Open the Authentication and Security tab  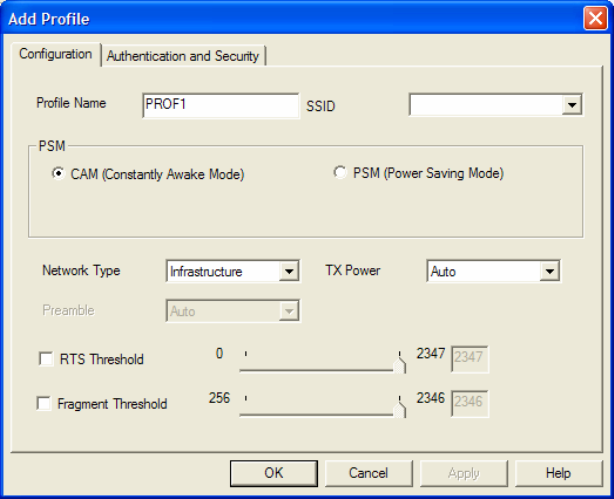pos(183,56)
